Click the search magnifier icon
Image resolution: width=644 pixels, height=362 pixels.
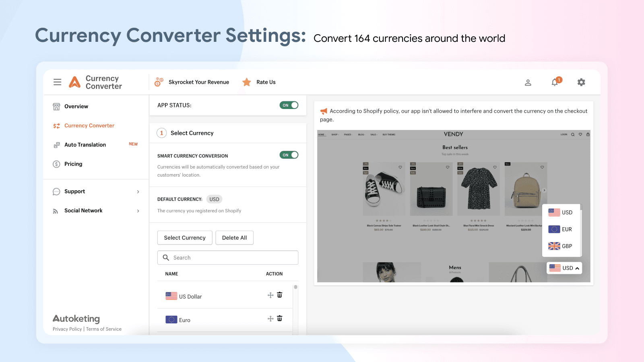[x=166, y=257]
